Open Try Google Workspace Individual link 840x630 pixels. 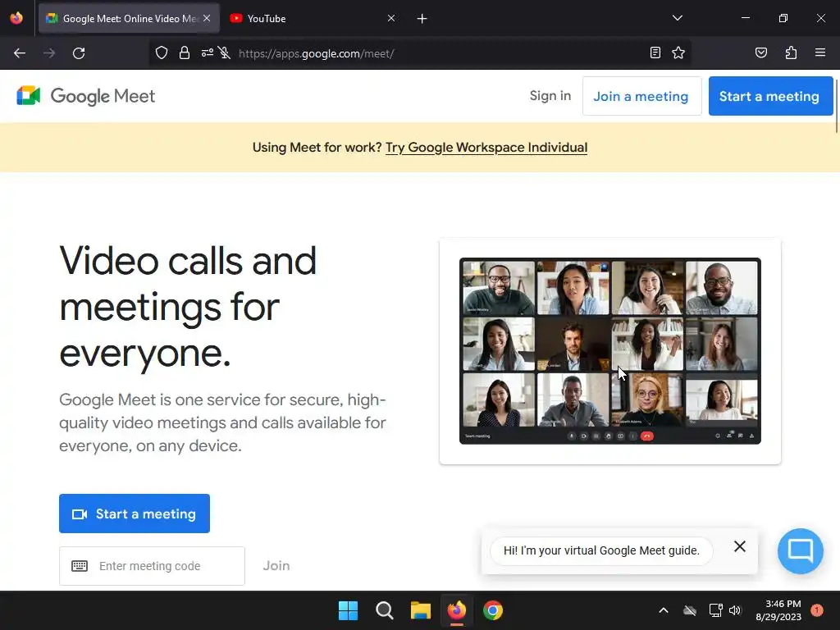[486, 148]
